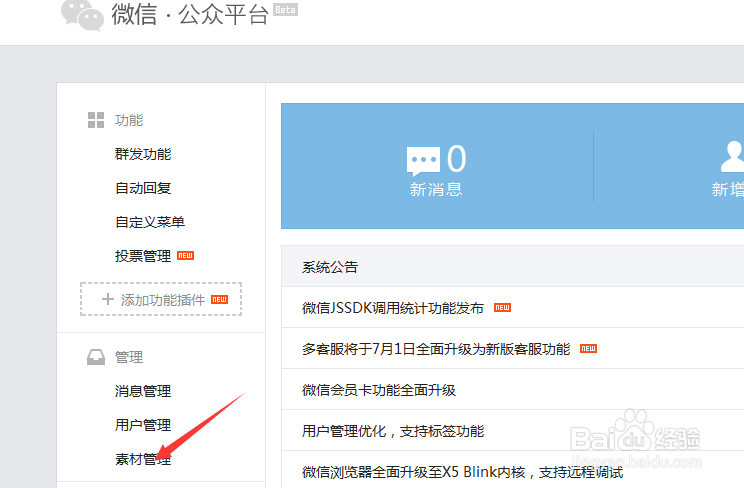The height and width of the screenshot is (488, 744).
Task: Click the new user person icon
Action: (x=732, y=157)
